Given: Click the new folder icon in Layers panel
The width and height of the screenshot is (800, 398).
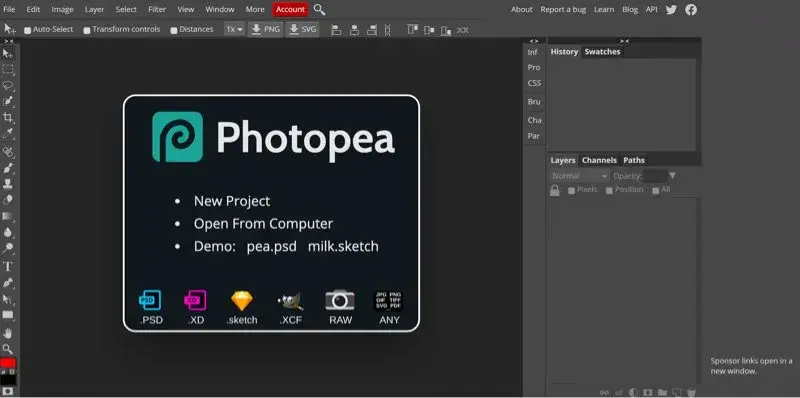Looking at the screenshot, I should pos(662,392).
